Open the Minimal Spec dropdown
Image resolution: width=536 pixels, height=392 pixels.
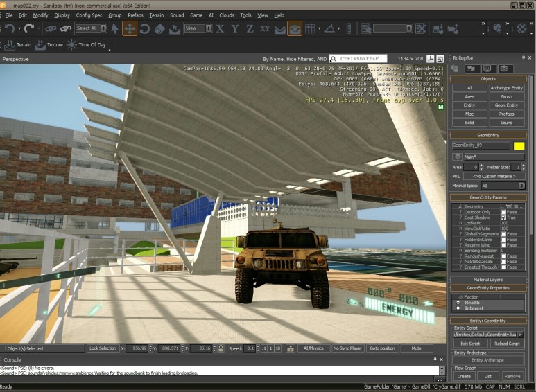(x=503, y=186)
